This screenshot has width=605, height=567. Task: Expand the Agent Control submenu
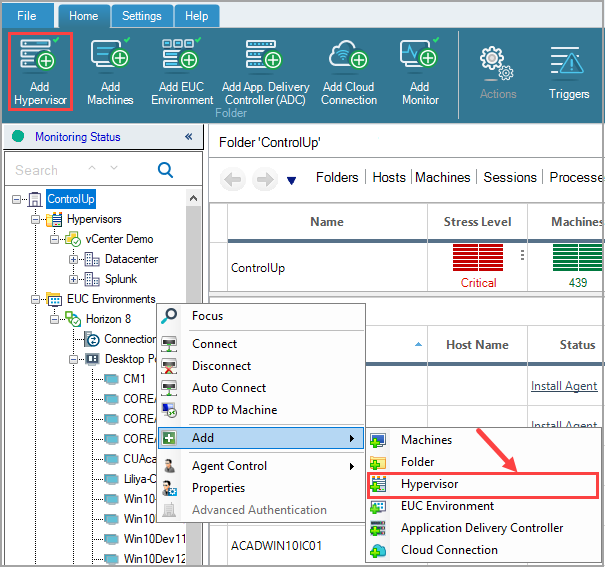click(261, 466)
